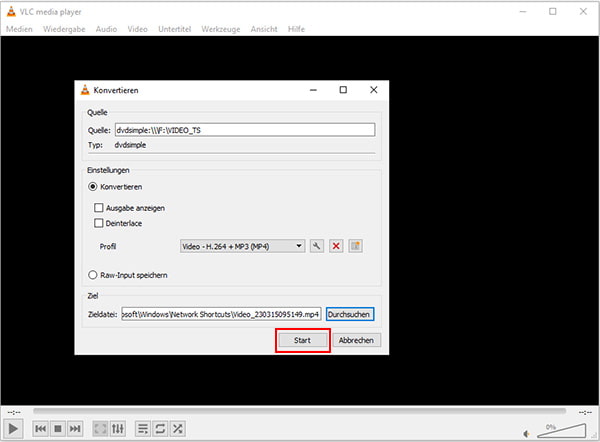Adjust the volume slider

pos(561,431)
